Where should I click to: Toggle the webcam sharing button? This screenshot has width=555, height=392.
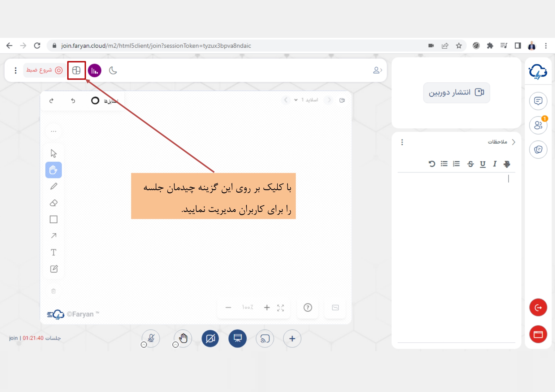click(210, 339)
